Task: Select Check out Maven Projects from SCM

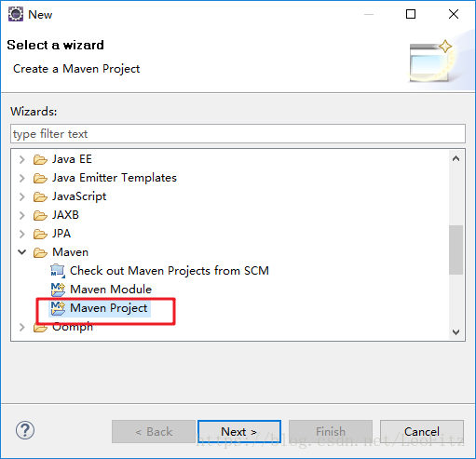Action: 170,271
